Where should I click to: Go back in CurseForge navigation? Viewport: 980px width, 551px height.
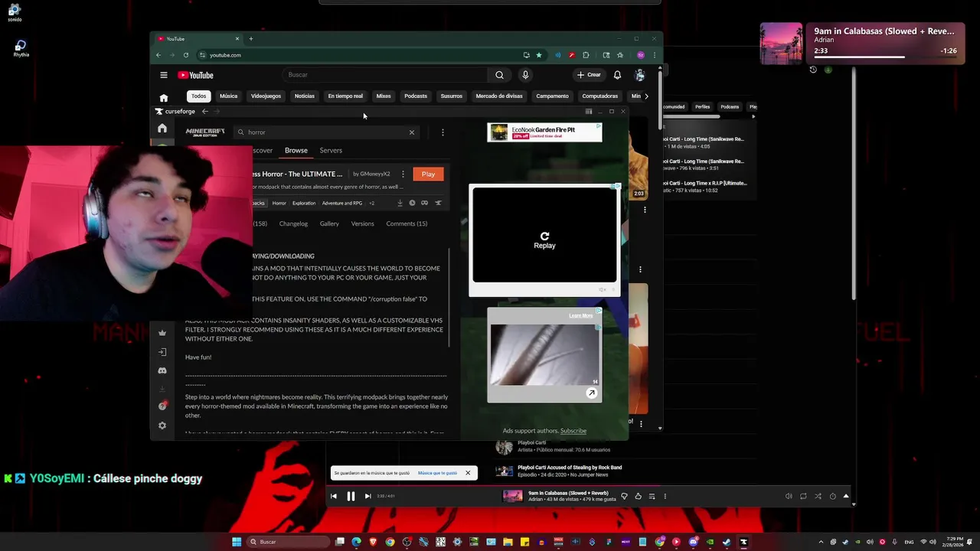(x=205, y=112)
